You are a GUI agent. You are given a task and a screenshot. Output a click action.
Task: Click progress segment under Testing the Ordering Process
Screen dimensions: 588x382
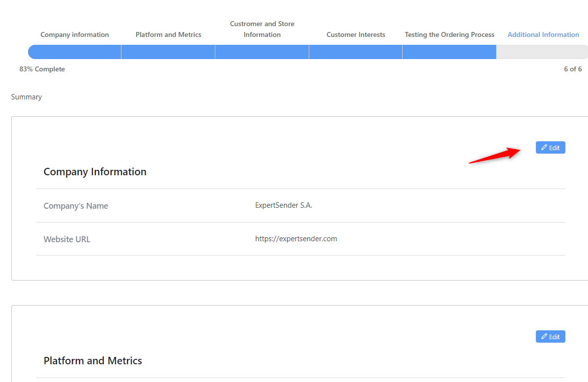(x=449, y=52)
